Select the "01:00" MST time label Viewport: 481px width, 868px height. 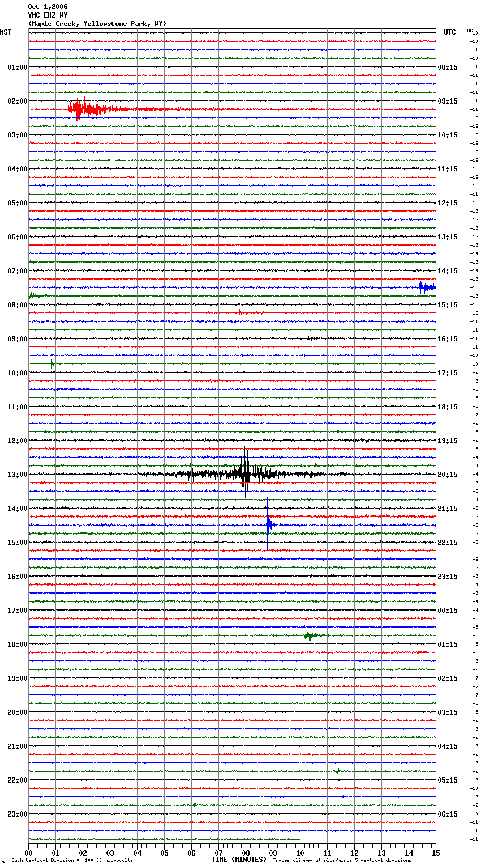pyautogui.click(x=18, y=67)
